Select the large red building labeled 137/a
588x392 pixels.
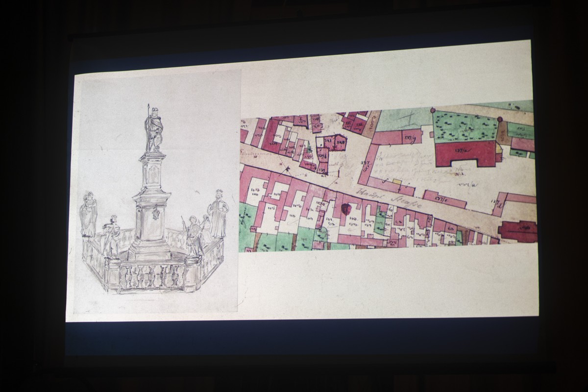coord(465,152)
